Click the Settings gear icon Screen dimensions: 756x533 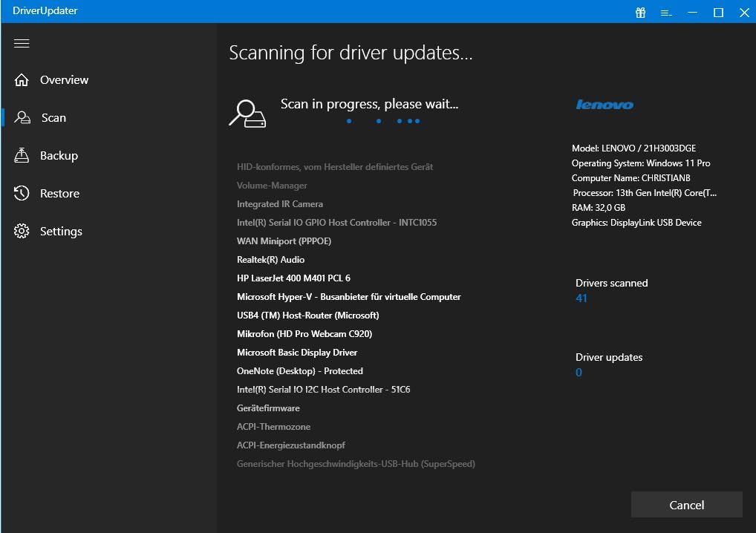click(22, 231)
